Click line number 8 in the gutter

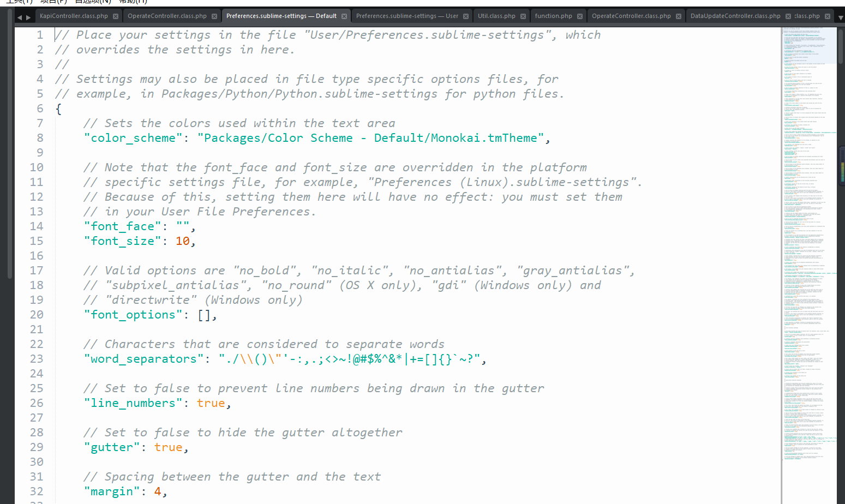point(40,138)
